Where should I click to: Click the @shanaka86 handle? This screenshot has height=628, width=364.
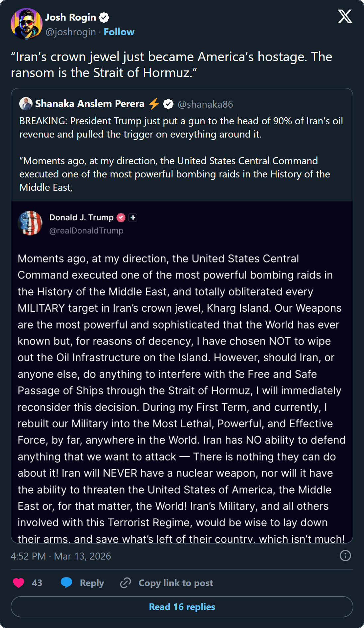[205, 104]
